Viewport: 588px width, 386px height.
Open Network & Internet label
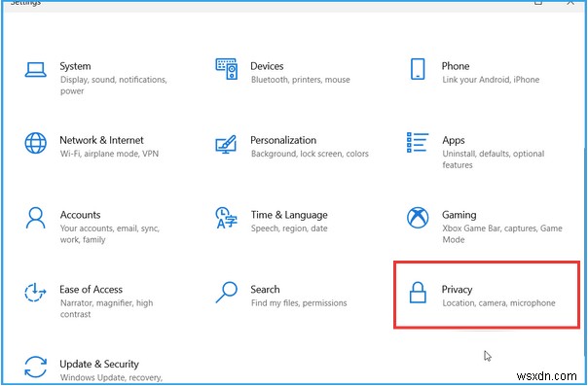pyautogui.click(x=101, y=140)
